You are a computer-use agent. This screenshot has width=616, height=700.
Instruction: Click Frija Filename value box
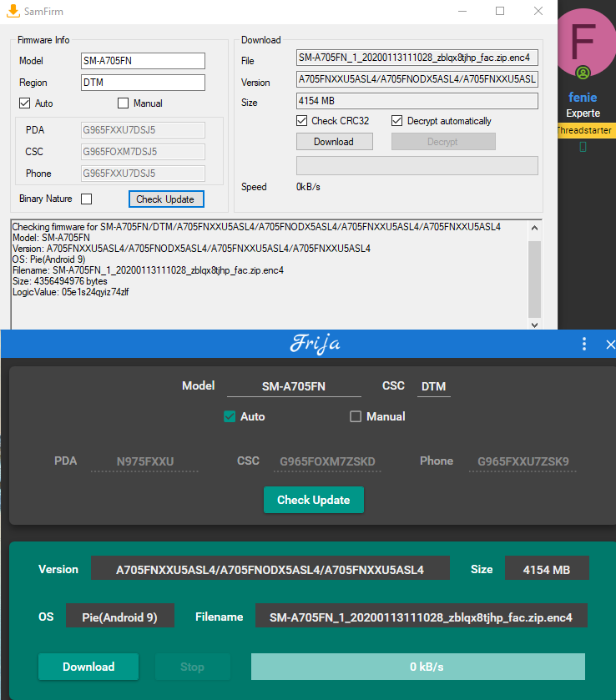click(422, 617)
